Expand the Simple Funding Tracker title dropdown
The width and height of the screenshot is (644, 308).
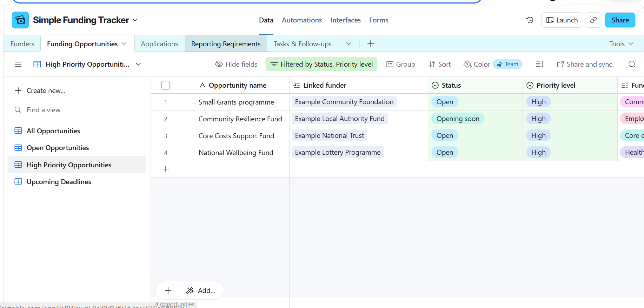(x=135, y=20)
